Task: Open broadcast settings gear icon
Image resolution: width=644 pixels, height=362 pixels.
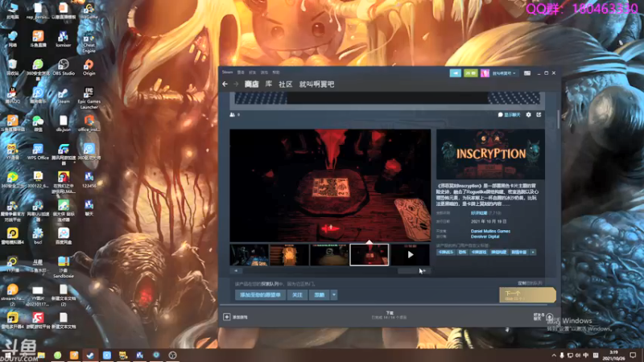Action: [529, 115]
